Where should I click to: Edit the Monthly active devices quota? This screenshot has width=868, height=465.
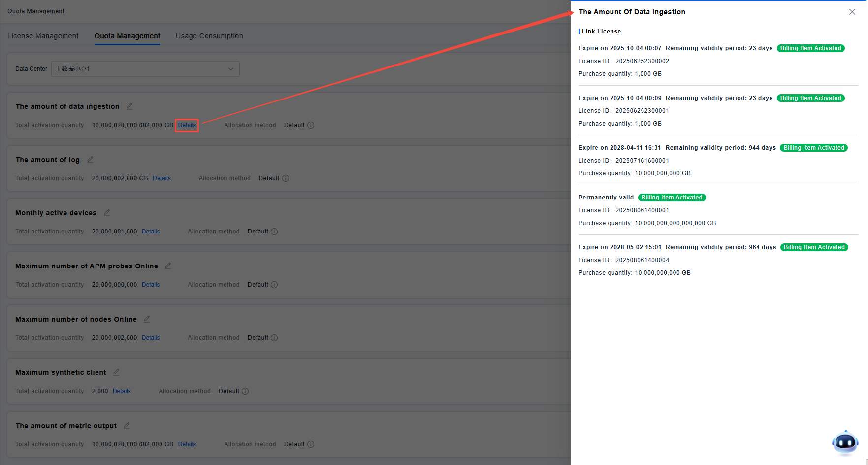pos(107,213)
